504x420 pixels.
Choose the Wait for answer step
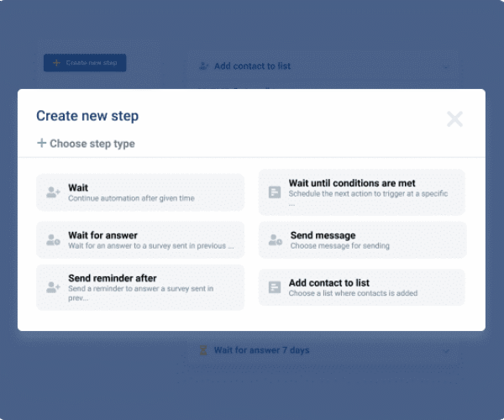[x=140, y=240]
